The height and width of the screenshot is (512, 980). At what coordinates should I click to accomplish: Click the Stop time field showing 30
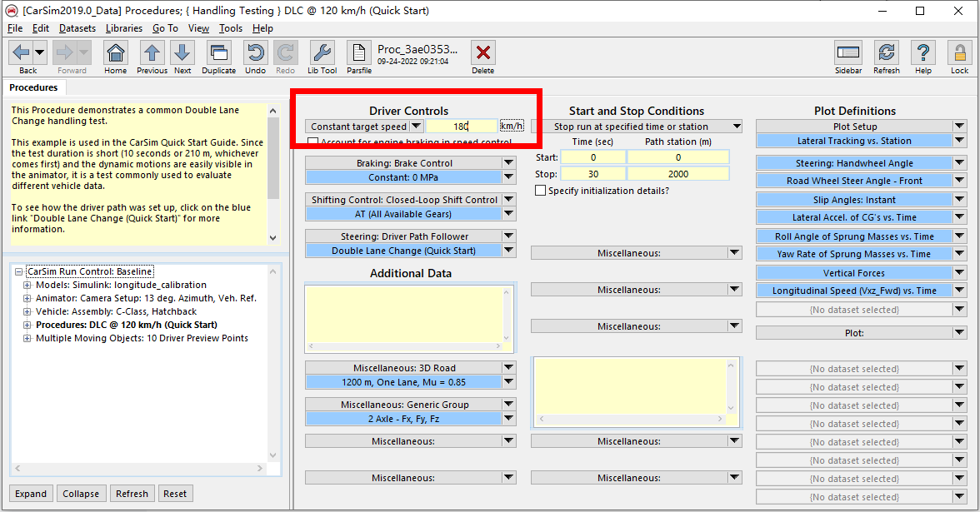pos(593,174)
